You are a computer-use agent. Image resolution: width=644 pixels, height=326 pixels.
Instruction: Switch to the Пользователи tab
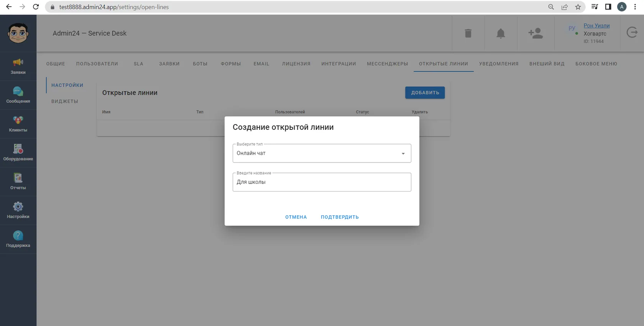[x=97, y=64]
